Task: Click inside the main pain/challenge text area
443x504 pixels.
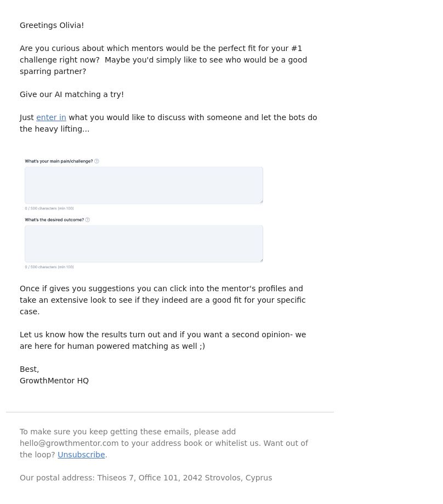Action: (x=144, y=185)
